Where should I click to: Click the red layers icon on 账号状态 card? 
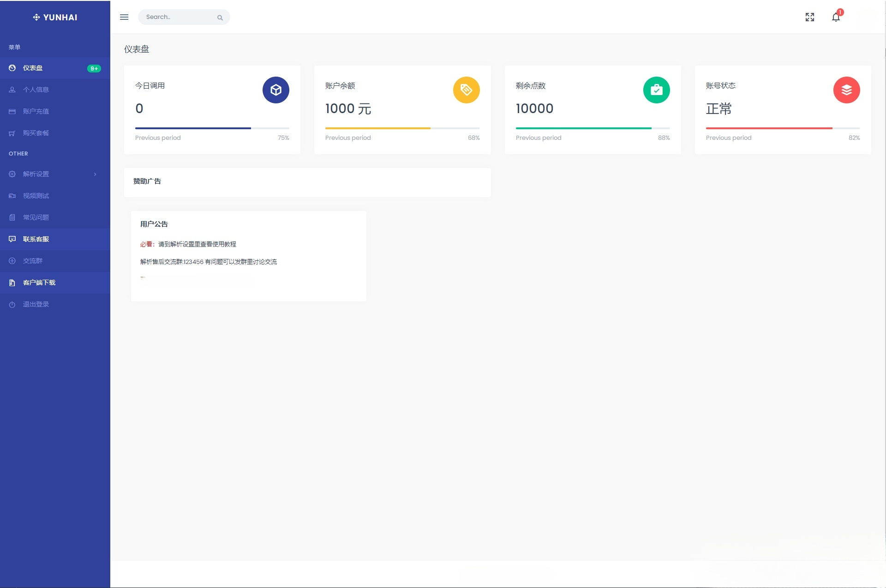pos(846,90)
